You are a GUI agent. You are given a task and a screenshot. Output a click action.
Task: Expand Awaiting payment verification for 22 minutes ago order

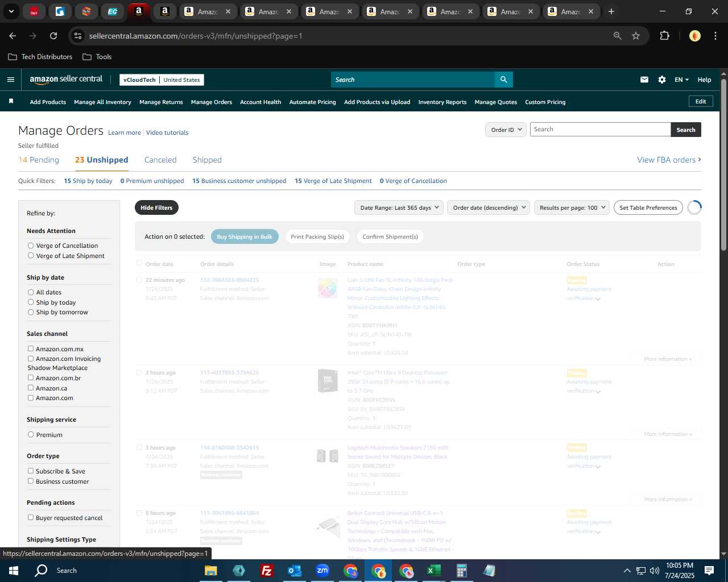pos(598,299)
